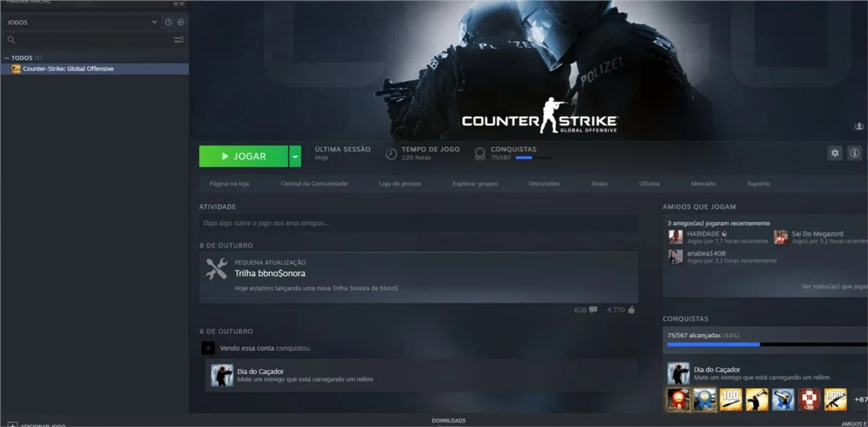Click the CS:GO game icon in sidebar
This screenshot has width=868, height=427.
point(16,69)
